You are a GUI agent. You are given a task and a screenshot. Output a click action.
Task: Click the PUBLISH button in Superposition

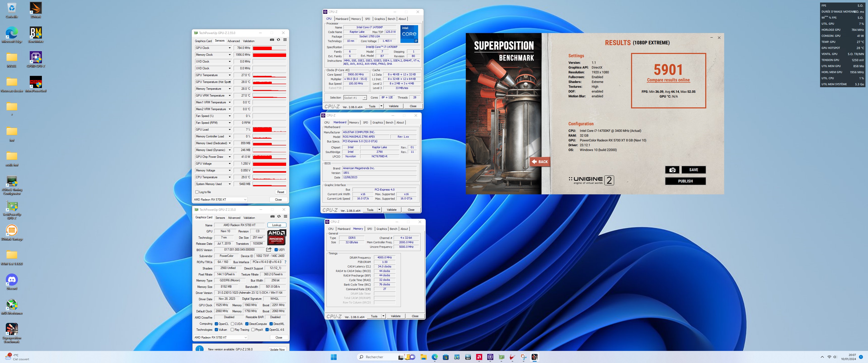coord(685,181)
